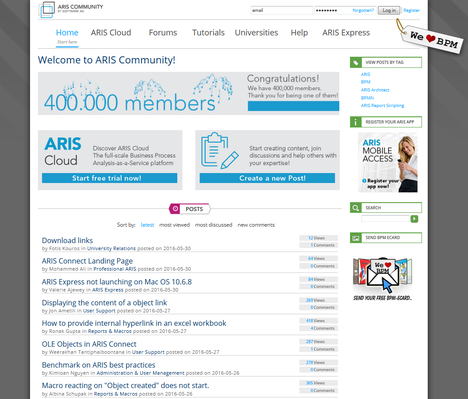Open the ARIS Mobile Access banner
This screenshot has height=399, width=468.
click(388, 162)
